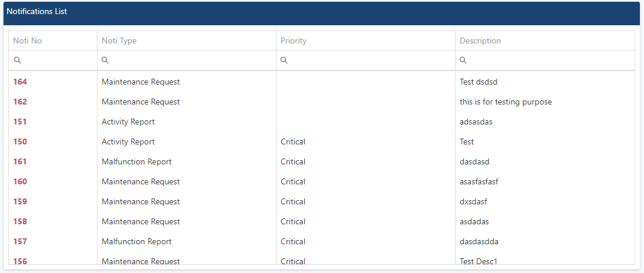Open notification number 162
The height and width of the screenshot is (273, 644).
coord(20,102)
